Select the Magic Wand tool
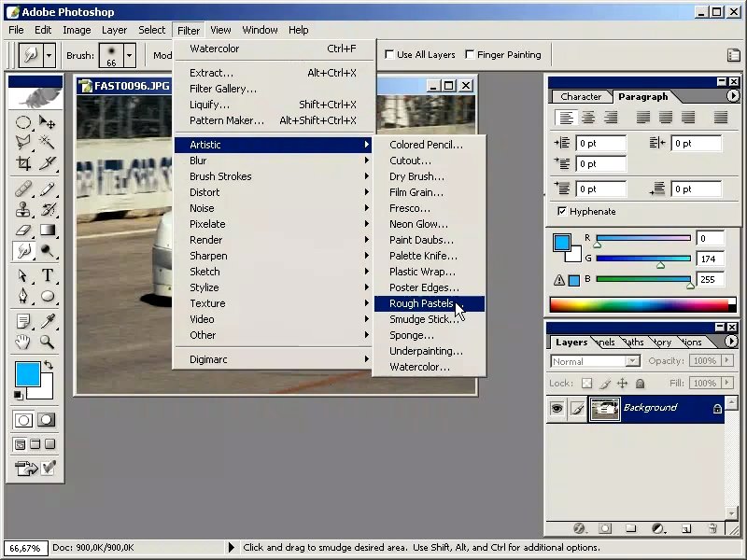 pyautogui.click(x=48, y=143)
